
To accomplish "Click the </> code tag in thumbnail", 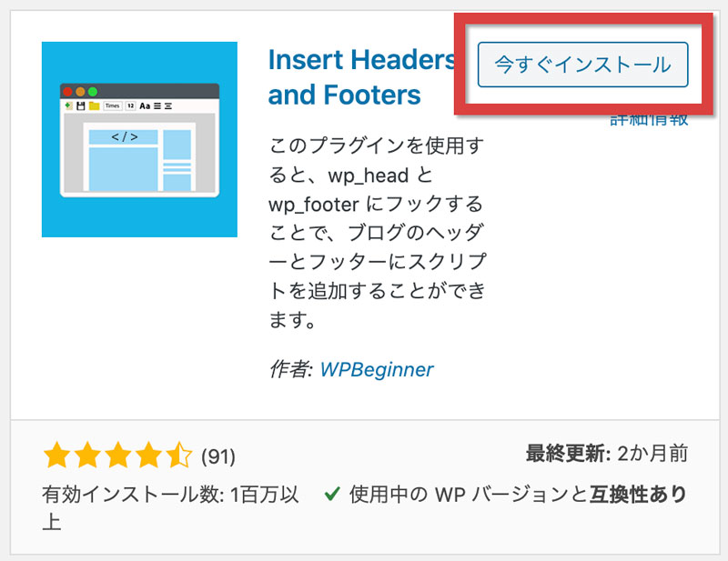I will pos(124,137).
